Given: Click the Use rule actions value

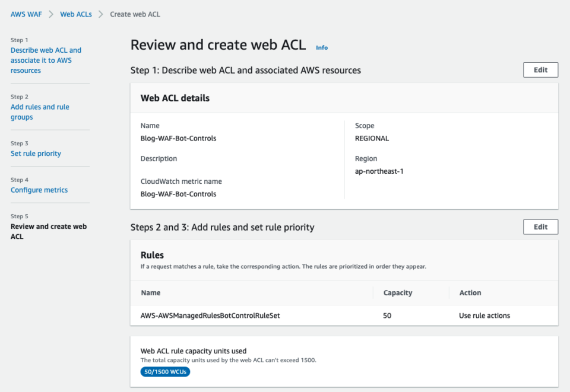Looking at the screenshot, I should pyautogui.click(x=485, y=315).
